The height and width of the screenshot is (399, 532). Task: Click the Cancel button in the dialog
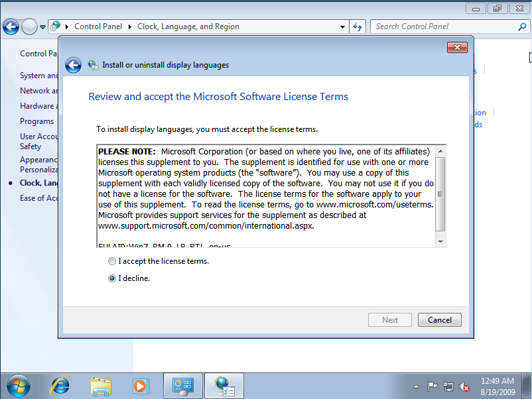[439, 319]
